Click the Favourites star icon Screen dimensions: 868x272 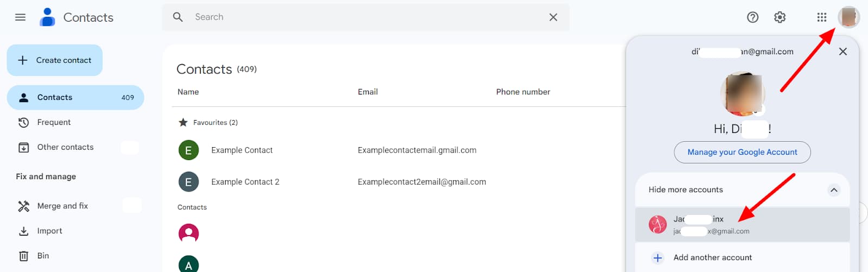point(183,122)
